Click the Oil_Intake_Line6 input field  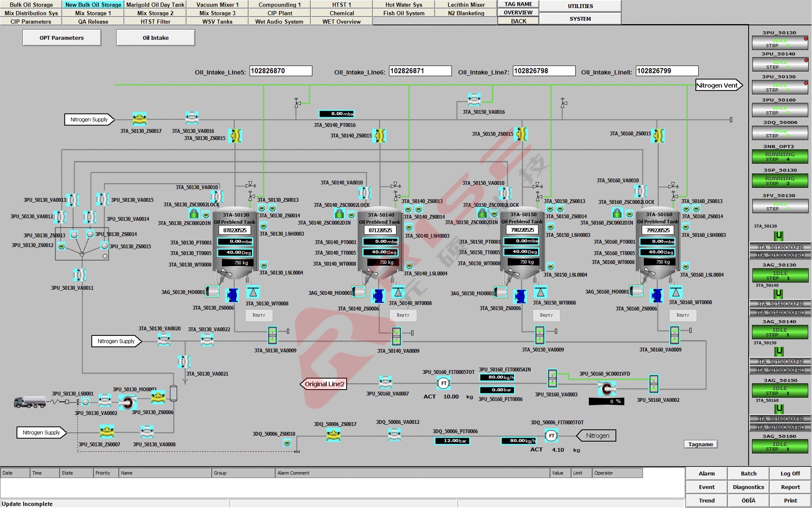(420, 71)
